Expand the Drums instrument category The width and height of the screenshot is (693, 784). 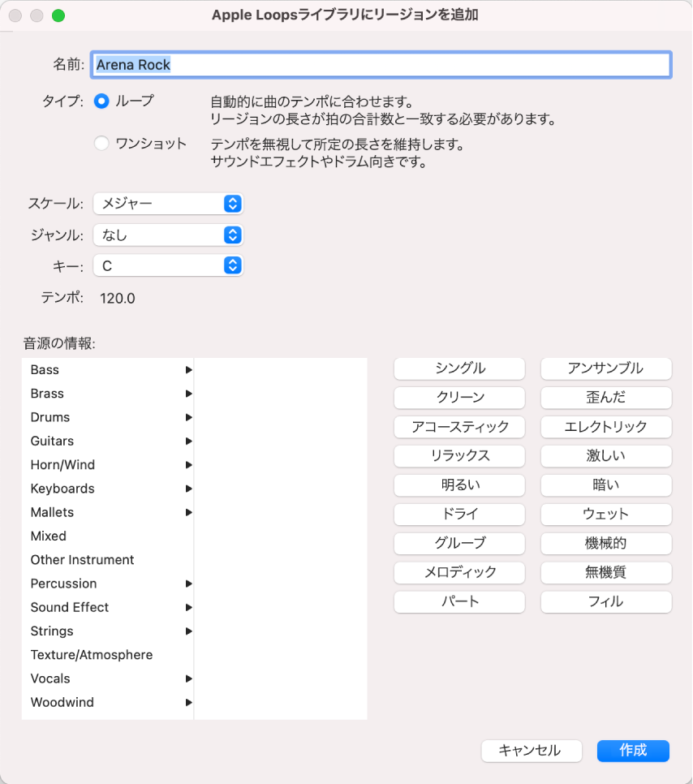(x=107, y=417)
